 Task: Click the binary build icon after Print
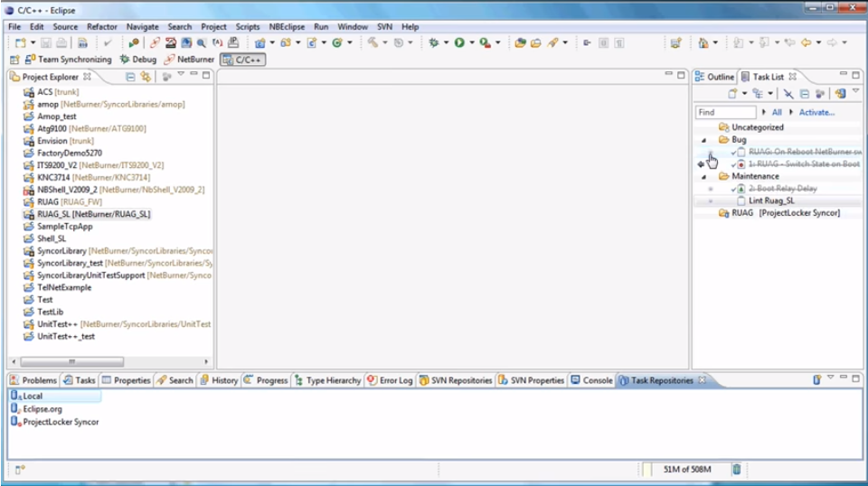click(x=82, y=43)
